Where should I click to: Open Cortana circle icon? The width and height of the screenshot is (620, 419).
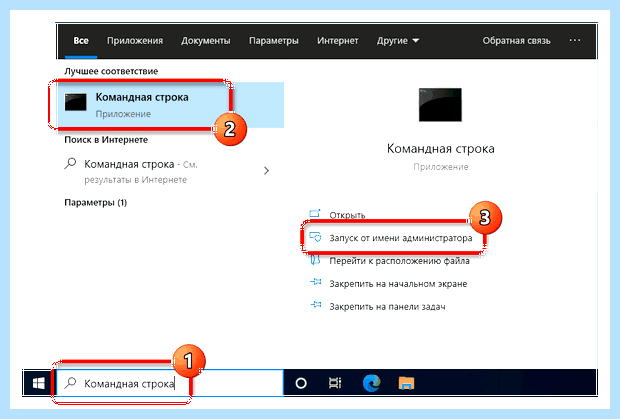(x=301, y=383)
